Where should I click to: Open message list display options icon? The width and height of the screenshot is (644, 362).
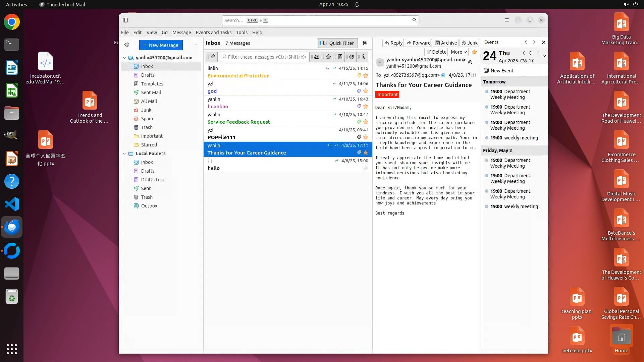[365, 43]
